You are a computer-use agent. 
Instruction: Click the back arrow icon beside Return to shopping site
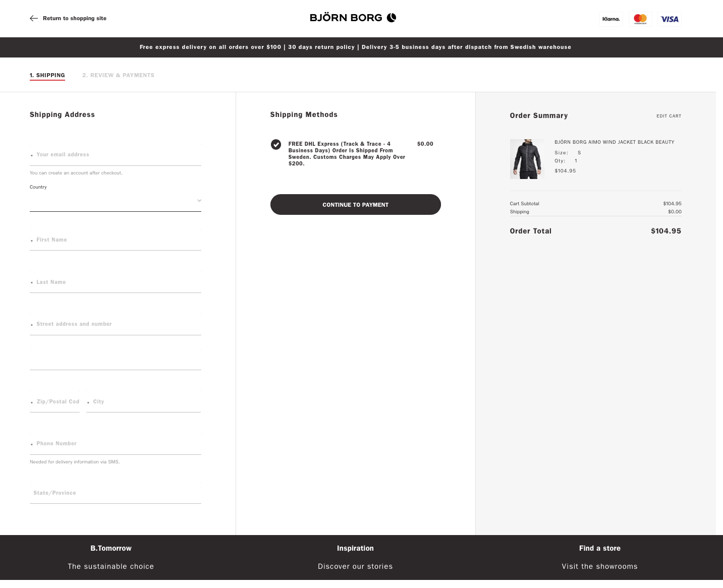pyautogui.click(x=34, y=18)
